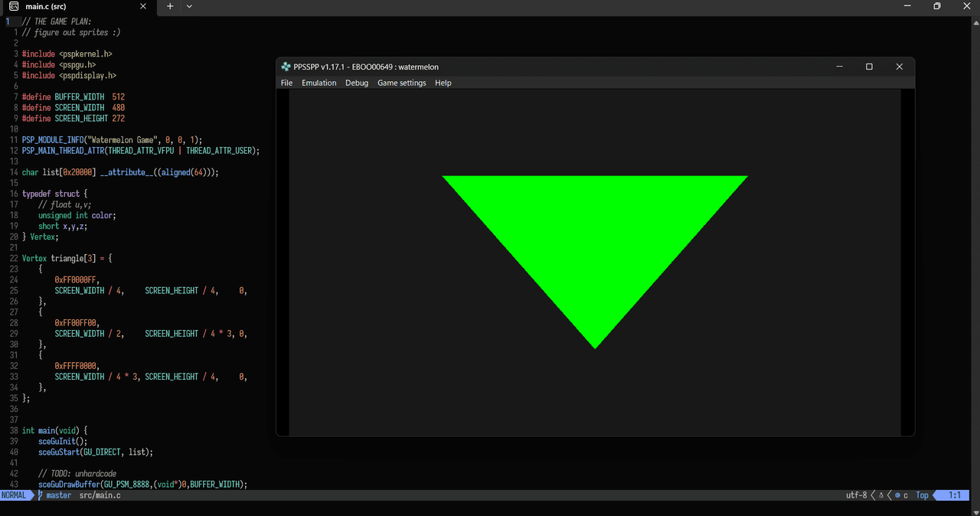Click the NORMAL mode indicator in status line

pyautogui.click(x=14, y=495)
